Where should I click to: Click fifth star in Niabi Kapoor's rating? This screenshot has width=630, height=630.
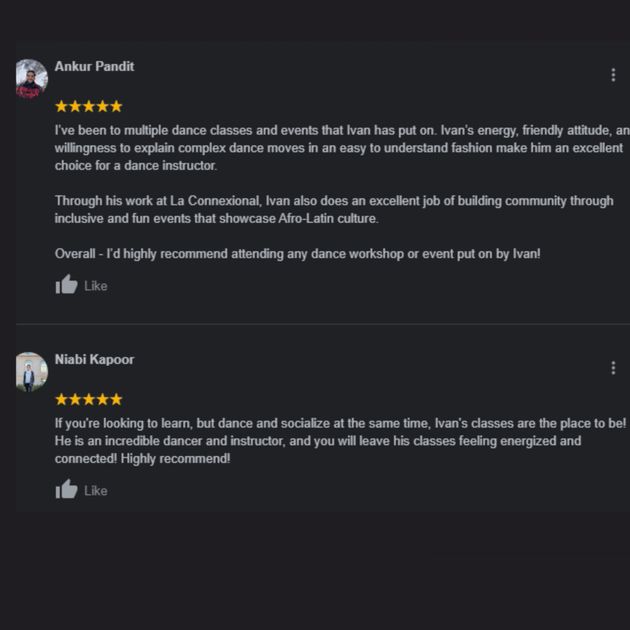(x=116, y=399)
